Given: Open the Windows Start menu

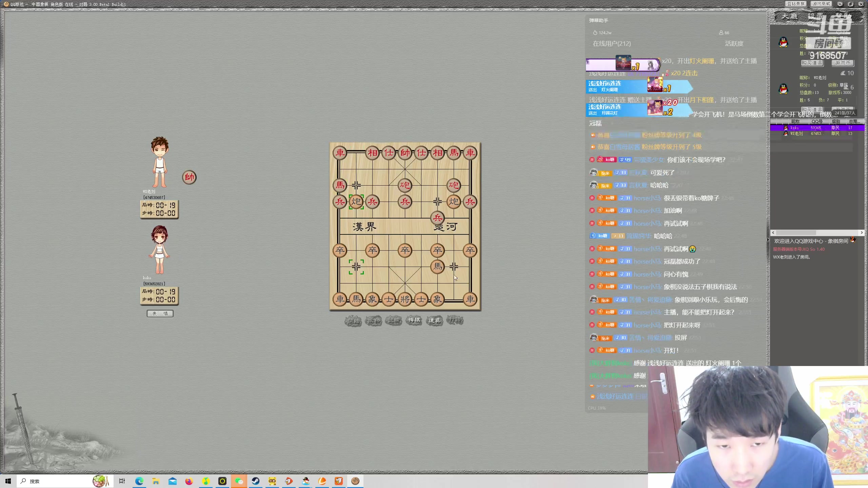Looking at the screenshot, I should 8,481.
